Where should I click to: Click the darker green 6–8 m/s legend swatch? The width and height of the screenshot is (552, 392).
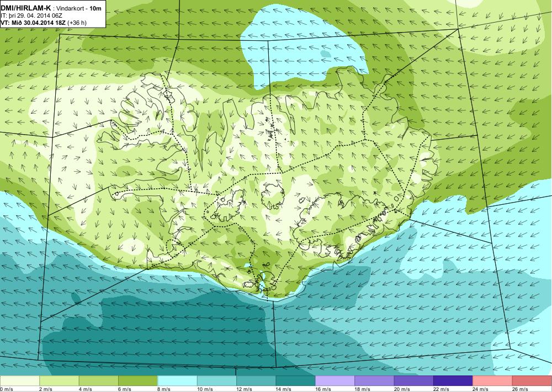click(138, 381)
